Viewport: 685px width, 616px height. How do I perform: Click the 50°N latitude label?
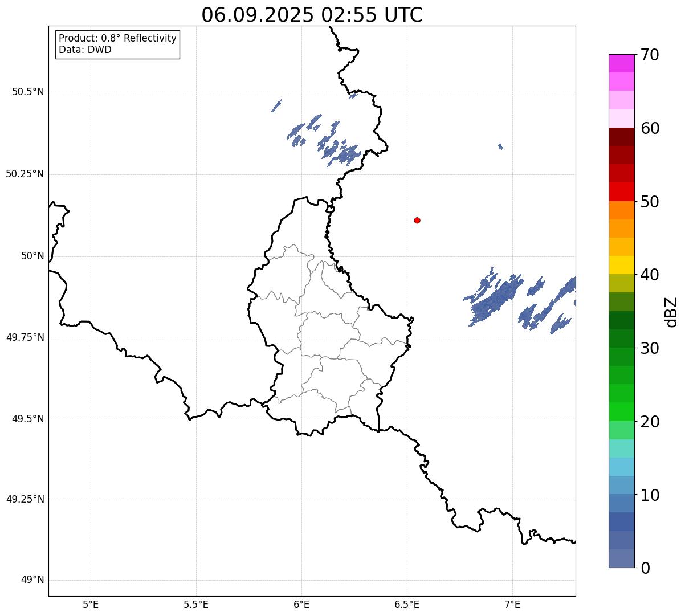(x=33, y=256)
